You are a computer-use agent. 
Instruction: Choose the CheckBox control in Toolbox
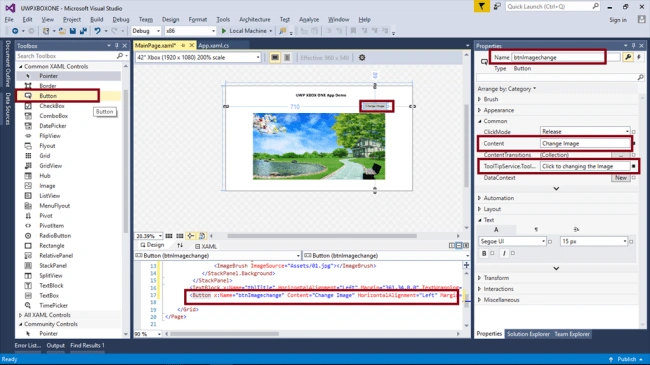pyautogui.click(x=52, y=106)
